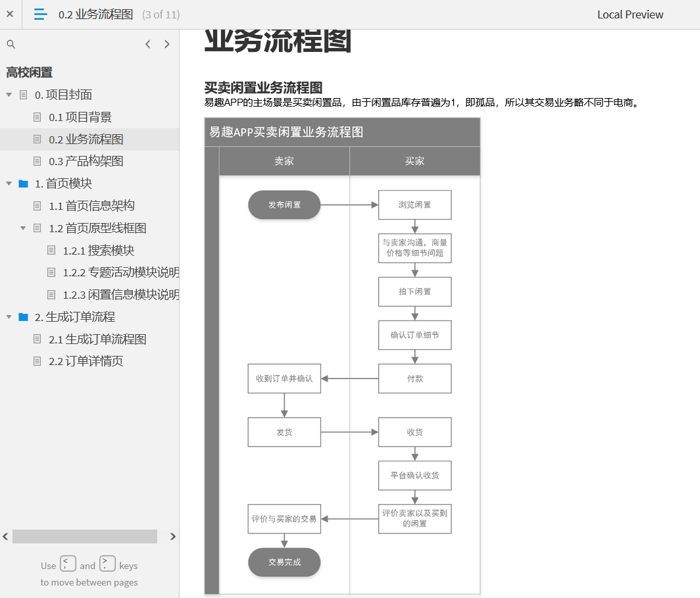The height and width of the screenshot is (598, 700).
Task: Open page 0.3 产品构架图
Action: [x=86, y=161]
